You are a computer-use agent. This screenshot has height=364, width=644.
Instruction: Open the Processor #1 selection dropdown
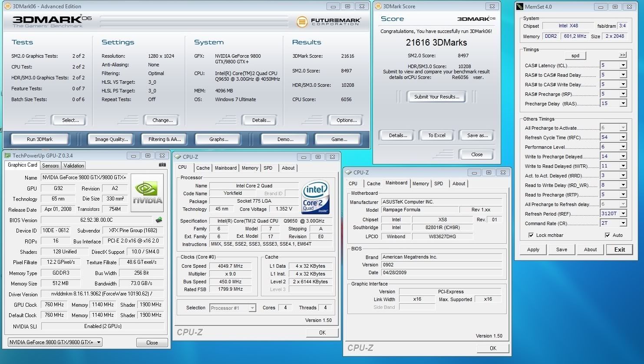point(232,308)
